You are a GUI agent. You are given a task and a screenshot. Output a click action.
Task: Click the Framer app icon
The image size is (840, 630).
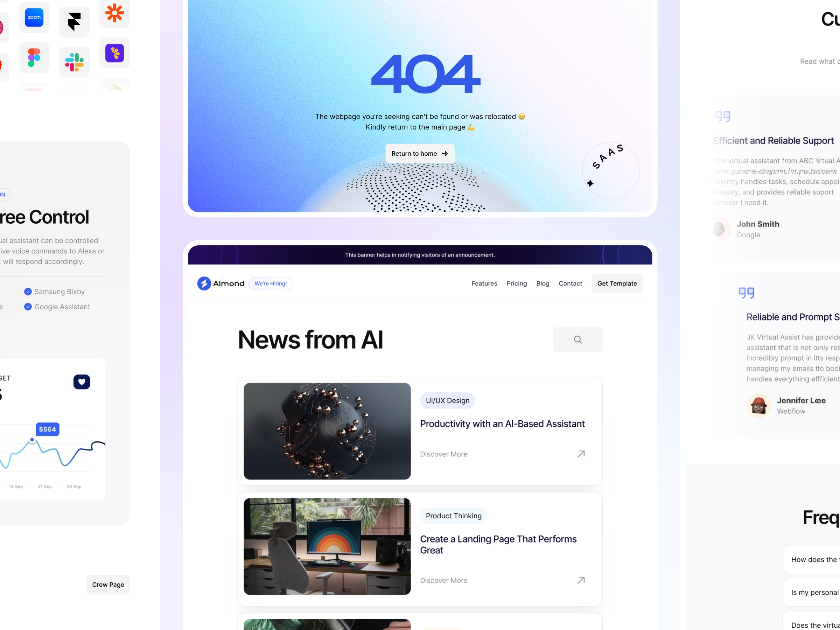coord(73,19)
